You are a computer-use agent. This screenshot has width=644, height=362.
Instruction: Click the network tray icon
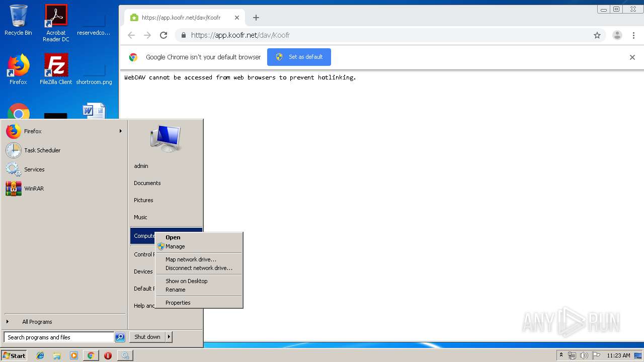tap(572, 355)
